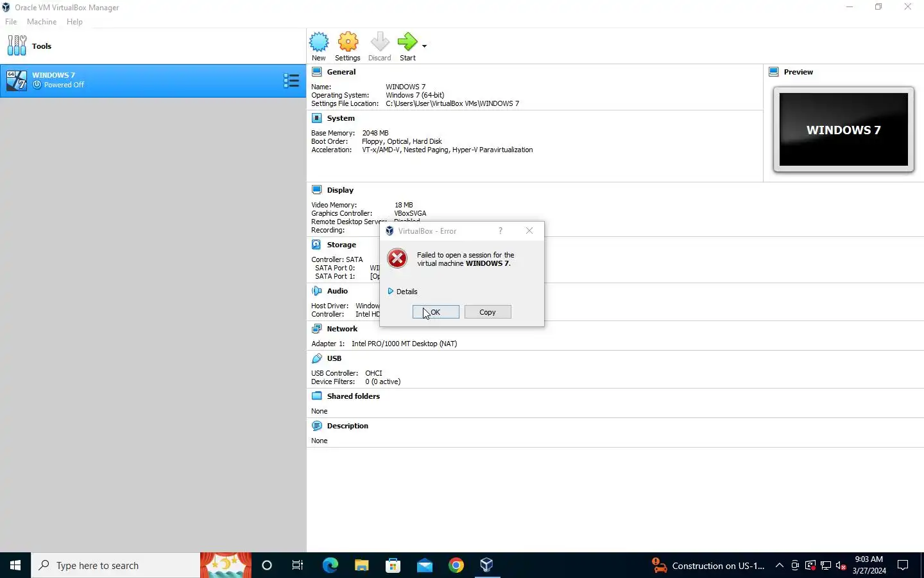Viewport: 924px width, 578px height.
Task: Click the Network section icon
Action: coord(317,329)
